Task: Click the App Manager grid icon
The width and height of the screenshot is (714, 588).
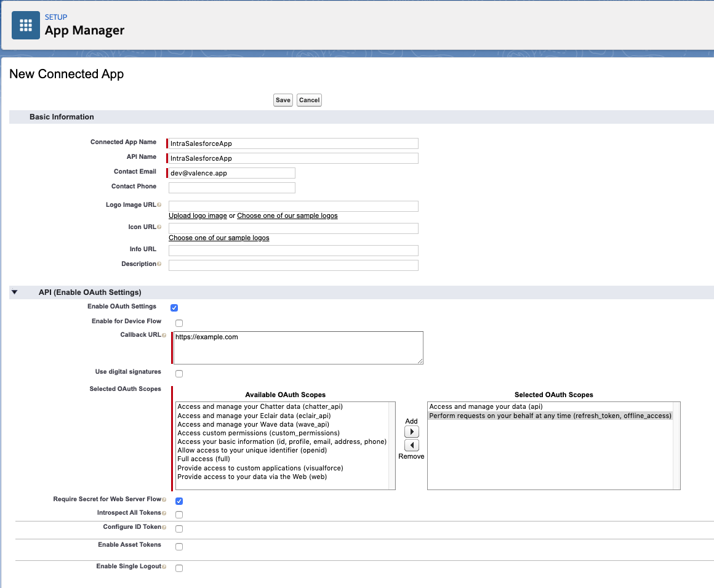Action: pos(25,25)
